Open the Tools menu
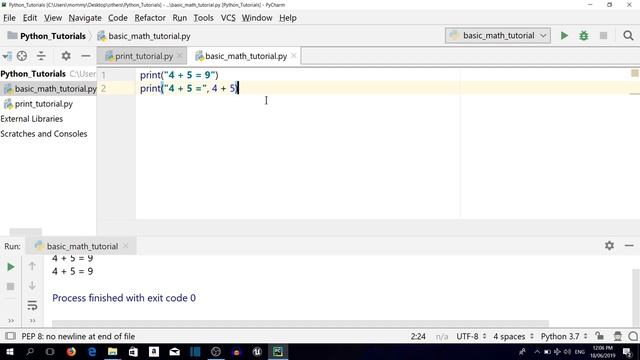Viewport: 640px width, 360px height. (203, 18)
